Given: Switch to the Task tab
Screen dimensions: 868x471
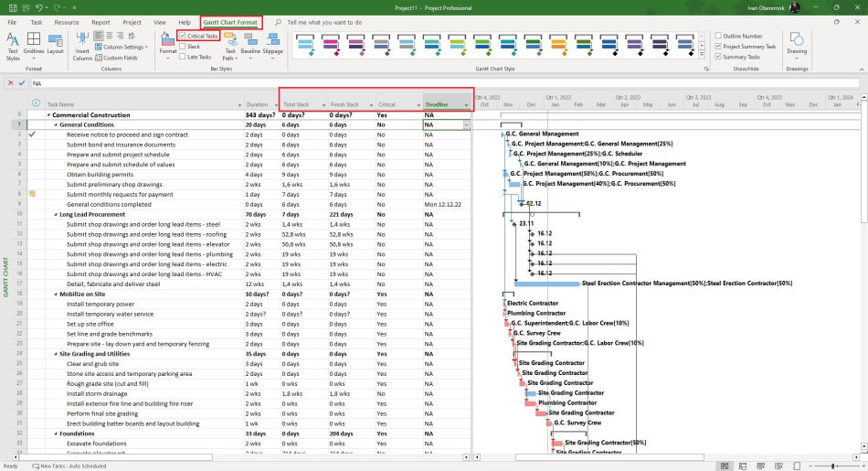Looking at the screenshot, I should point(37,22).
